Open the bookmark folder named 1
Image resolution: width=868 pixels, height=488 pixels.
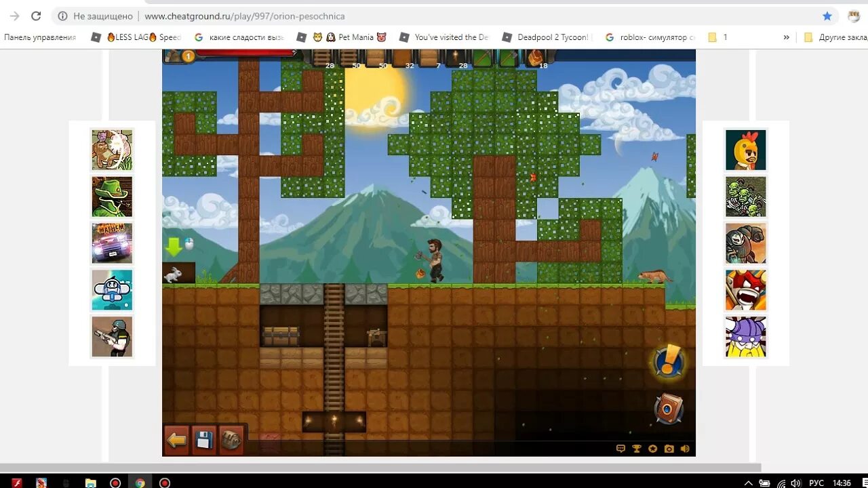[717, 37]
